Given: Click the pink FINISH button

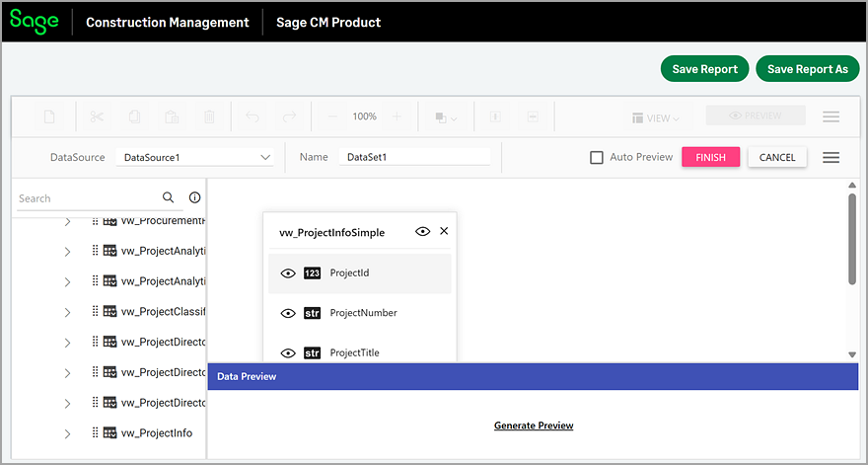Looking at the screenshot, I should tap(710, 157).
